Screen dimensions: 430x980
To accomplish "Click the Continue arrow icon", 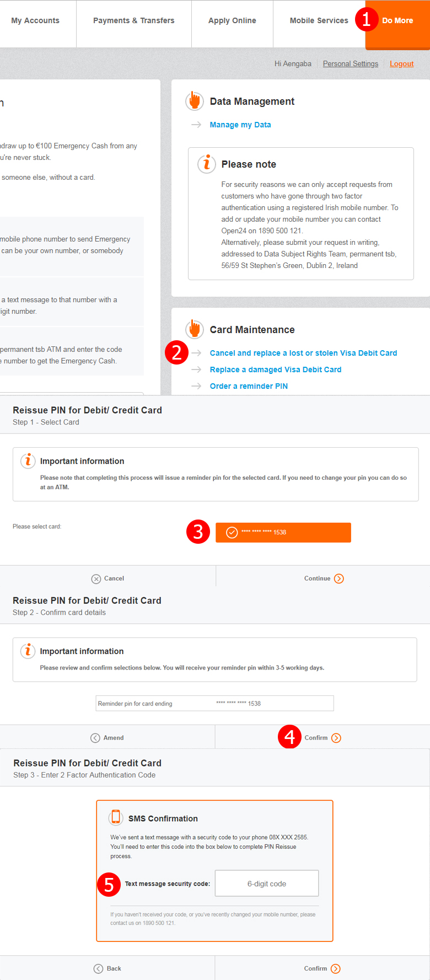I will (x=339, y=579).
